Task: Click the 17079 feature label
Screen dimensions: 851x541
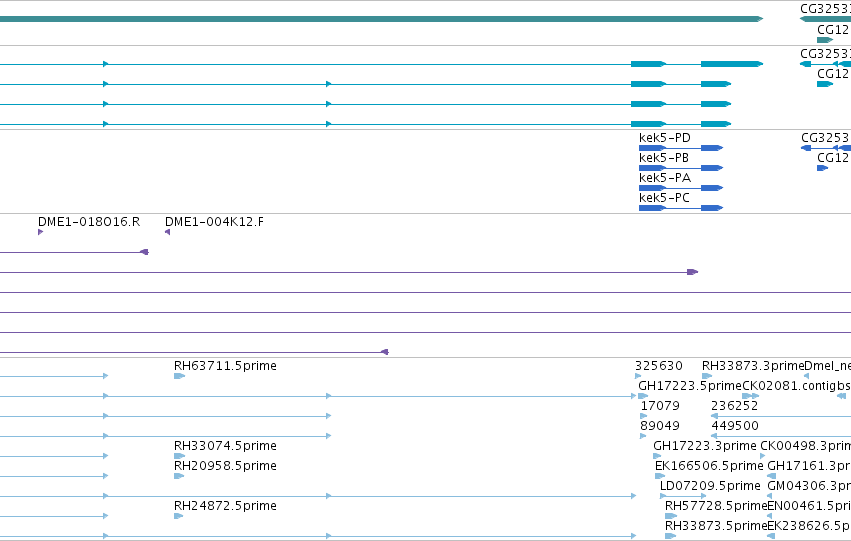Action: tap(660, 406)
